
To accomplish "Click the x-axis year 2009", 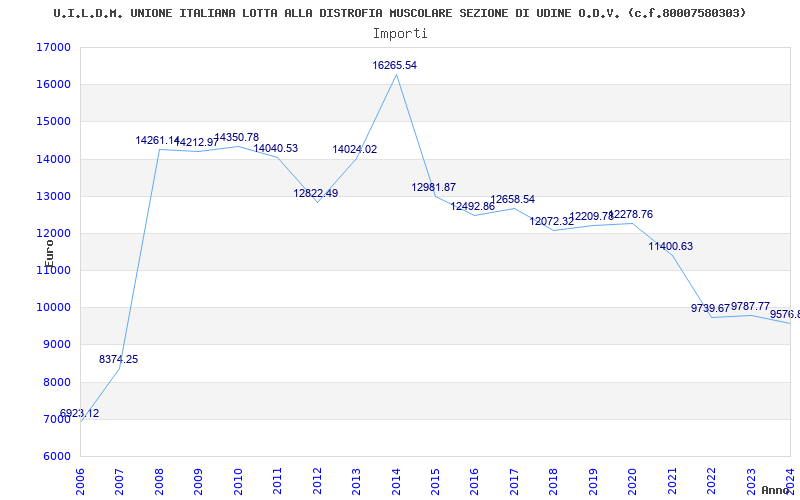I will coord(198,482).
